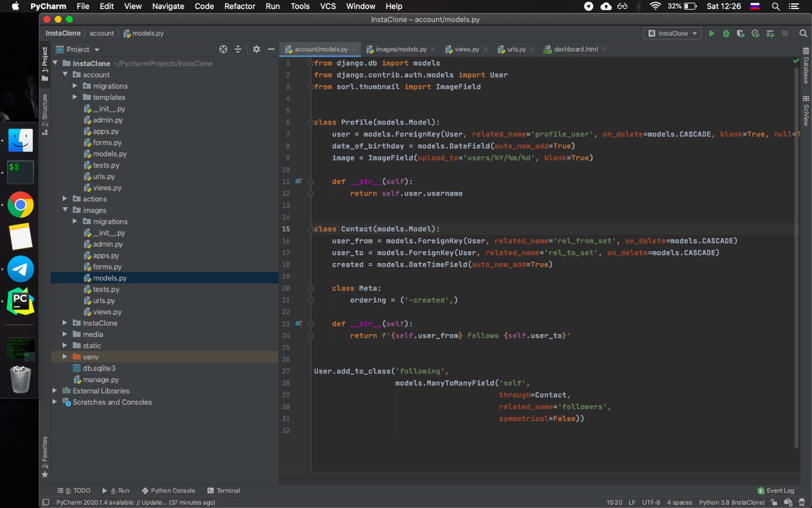The height and width of the screenshot is (508, 812).
Task: Open the Project panel's gear settings
Action: pos(256,49)
